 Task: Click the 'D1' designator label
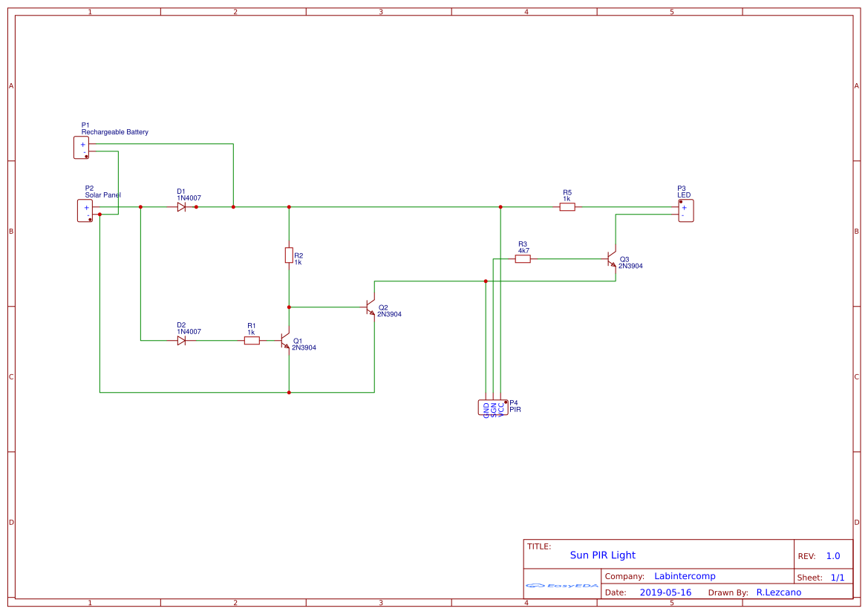pos(181,192)
